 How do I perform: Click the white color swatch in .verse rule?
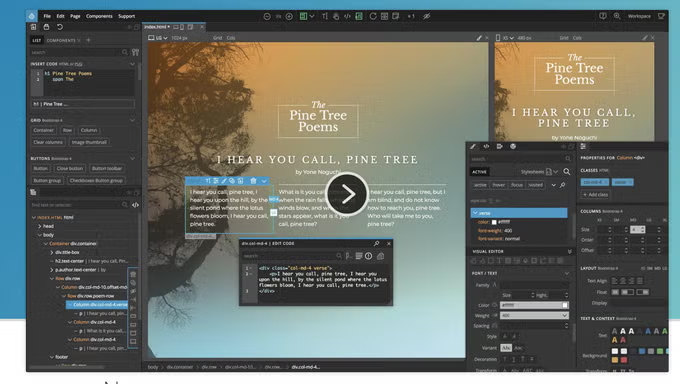pos(494,222)
